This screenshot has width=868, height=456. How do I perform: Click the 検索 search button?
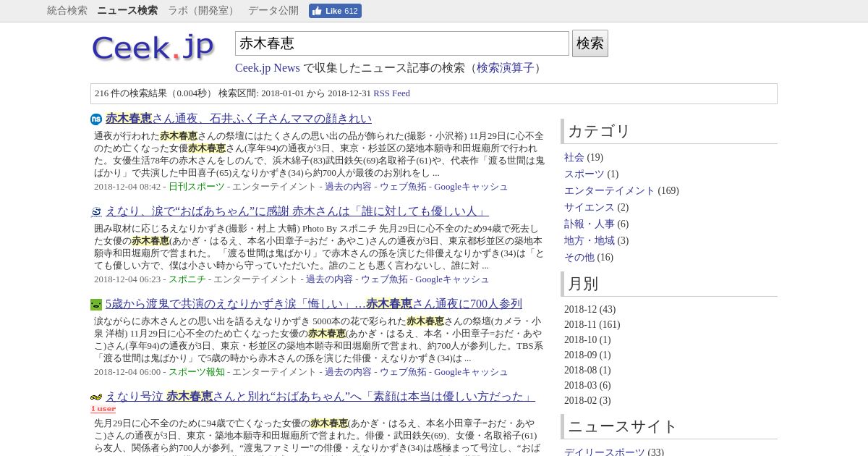(x=590, y=43)
